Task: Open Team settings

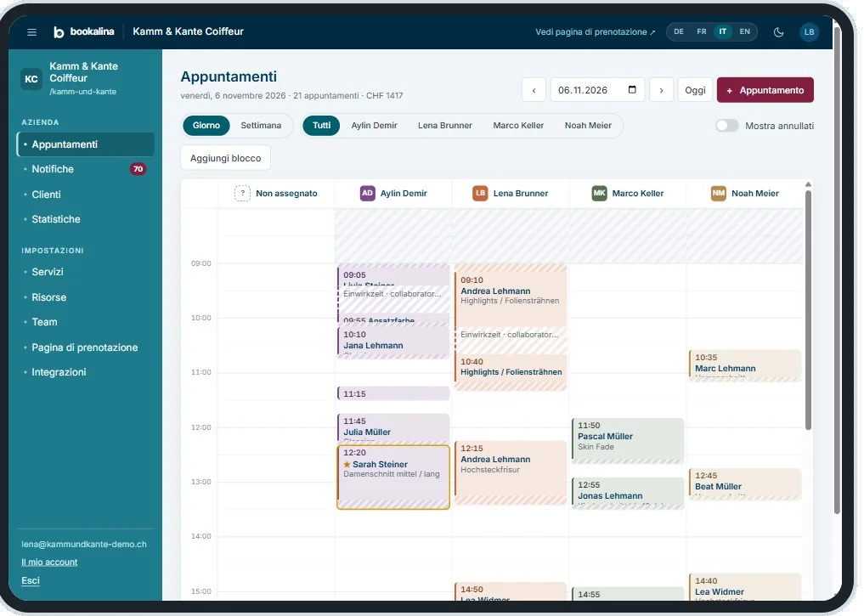Action: (x=86, y=322)
